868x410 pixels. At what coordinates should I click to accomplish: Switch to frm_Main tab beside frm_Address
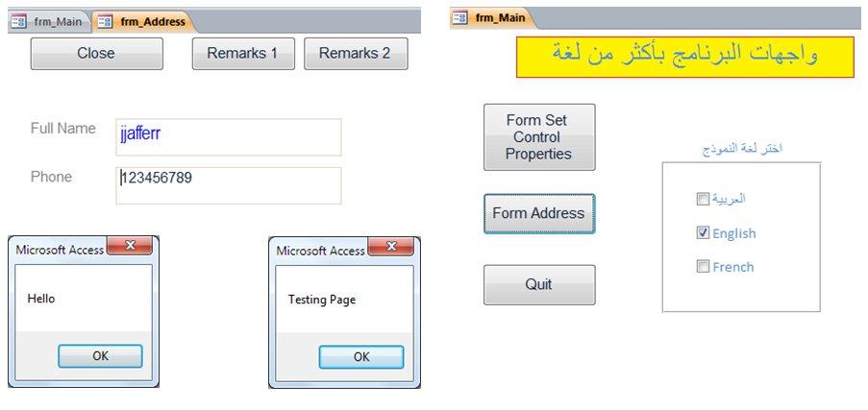[49, 21]
